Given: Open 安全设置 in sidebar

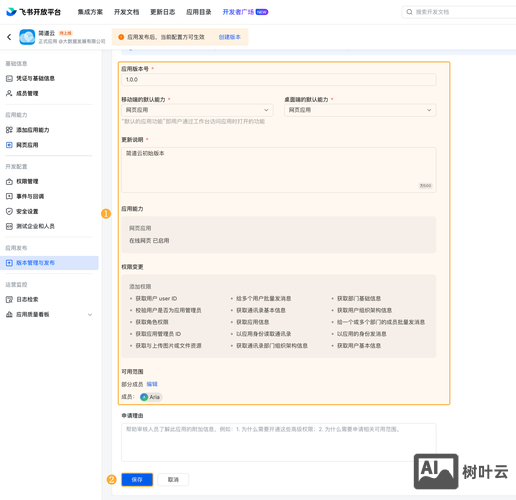Looking at the screenshot, I should (x=27, y=211).
